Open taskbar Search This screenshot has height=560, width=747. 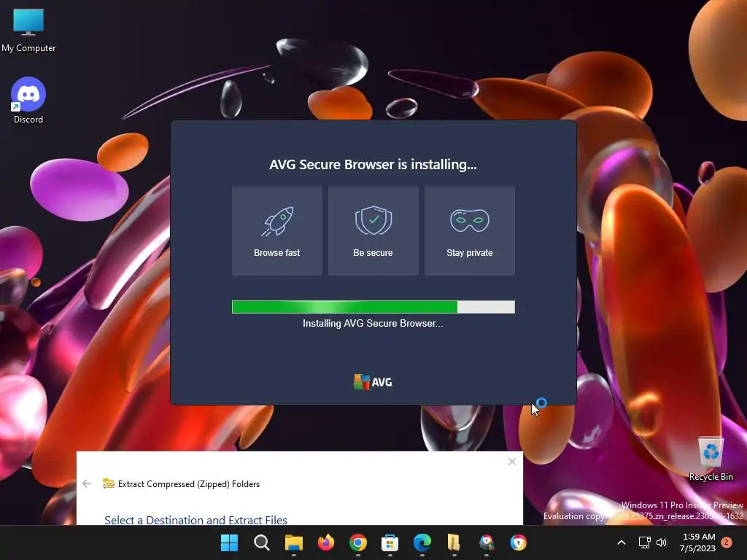(x=262, y=542)
